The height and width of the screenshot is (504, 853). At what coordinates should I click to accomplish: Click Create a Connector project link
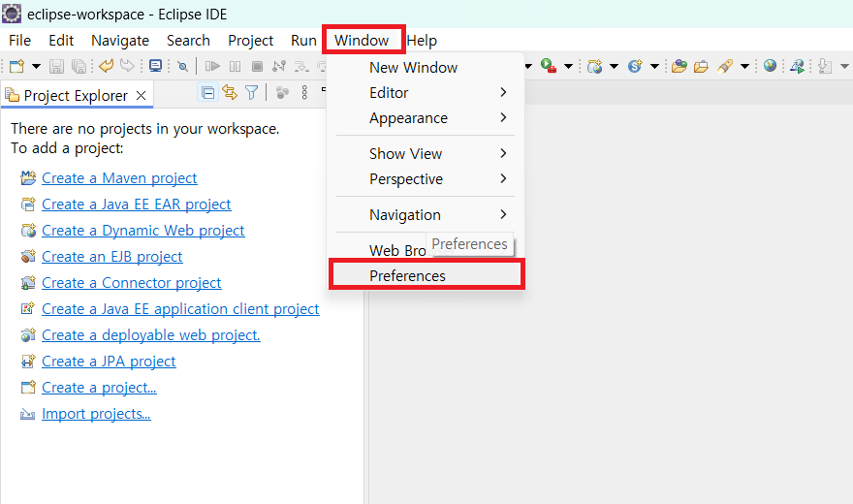pos(131,283)
